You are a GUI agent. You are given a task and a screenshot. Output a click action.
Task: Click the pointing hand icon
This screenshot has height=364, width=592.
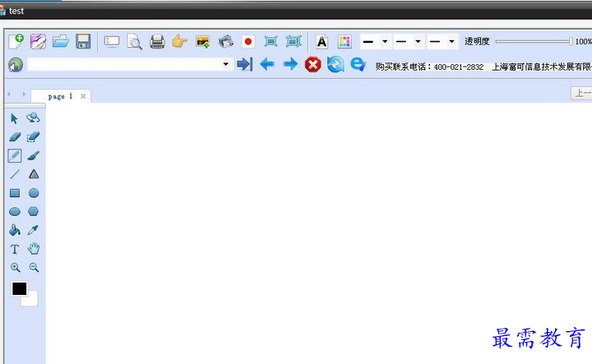(180, 41)
